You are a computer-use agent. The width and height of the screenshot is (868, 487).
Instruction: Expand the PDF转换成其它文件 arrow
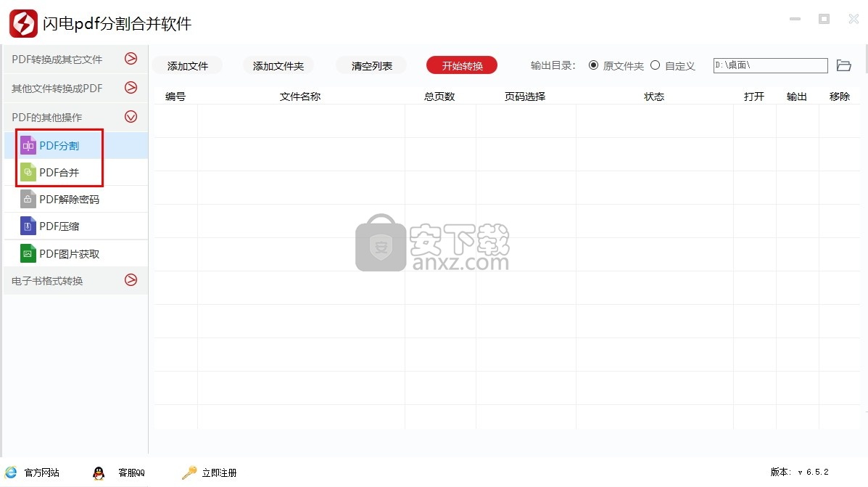131,59
